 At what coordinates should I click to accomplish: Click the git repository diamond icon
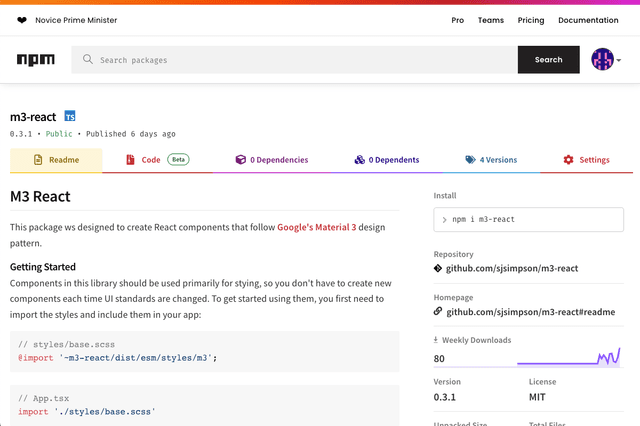click(438, 268)
